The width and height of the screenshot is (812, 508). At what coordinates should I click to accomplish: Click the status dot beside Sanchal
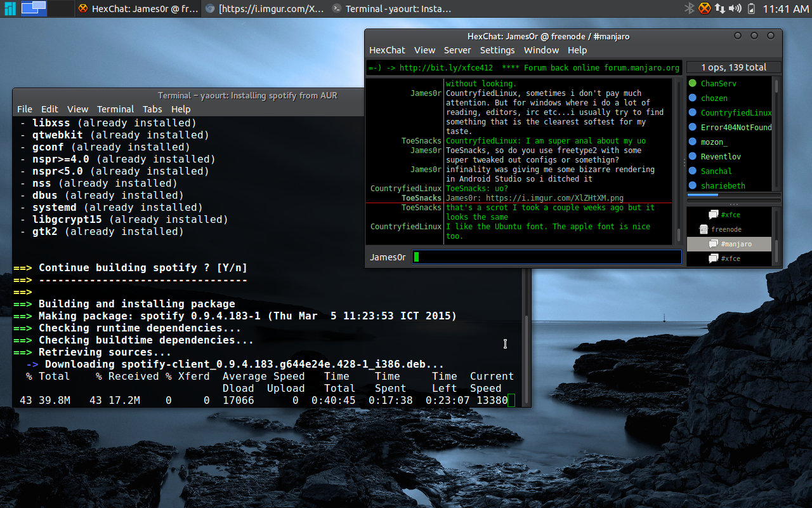click(693, 171)
